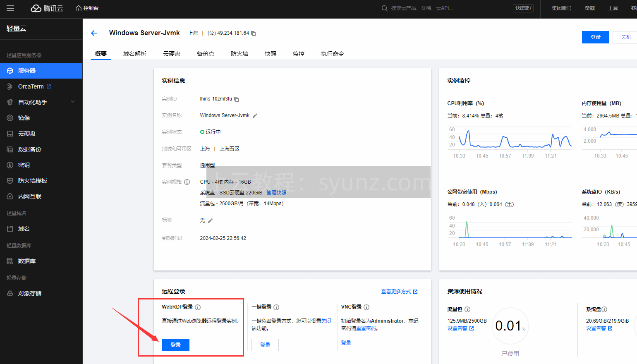This screenshot has width=637, height=364.
Task: Click the instance status 运行中
Action: pyautogui.click(x=210, y=132)
